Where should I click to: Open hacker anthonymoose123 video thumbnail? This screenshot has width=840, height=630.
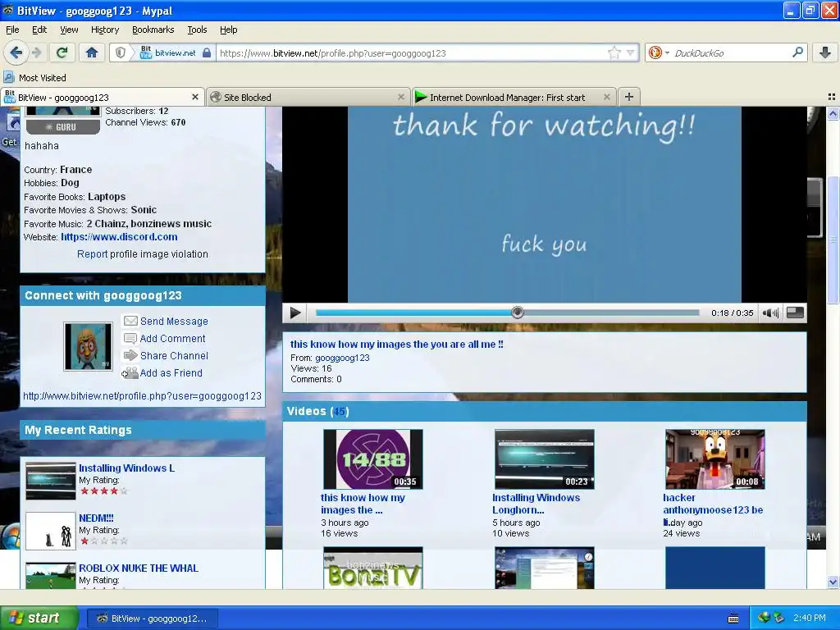[714, 459]
